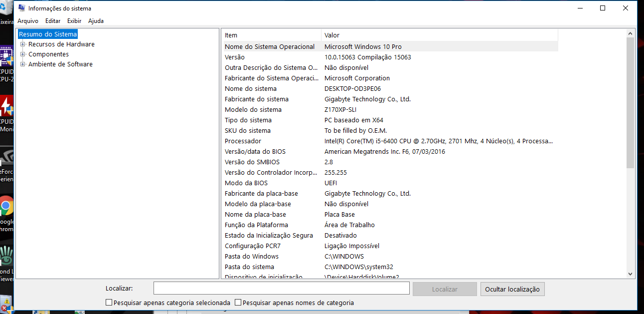Select the 'Modelo da placa-base' row label
The height and width of the screenshot is (314, 644).
point(258,204)
